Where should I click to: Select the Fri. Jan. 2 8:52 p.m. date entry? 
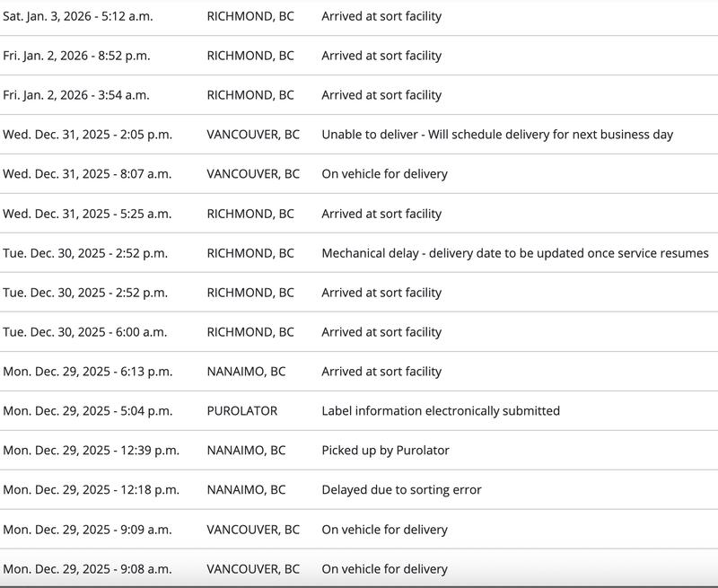tap(76, 56)
